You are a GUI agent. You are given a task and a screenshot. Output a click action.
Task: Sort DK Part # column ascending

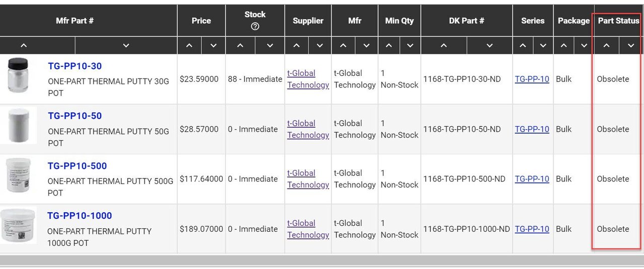[443, 45]
